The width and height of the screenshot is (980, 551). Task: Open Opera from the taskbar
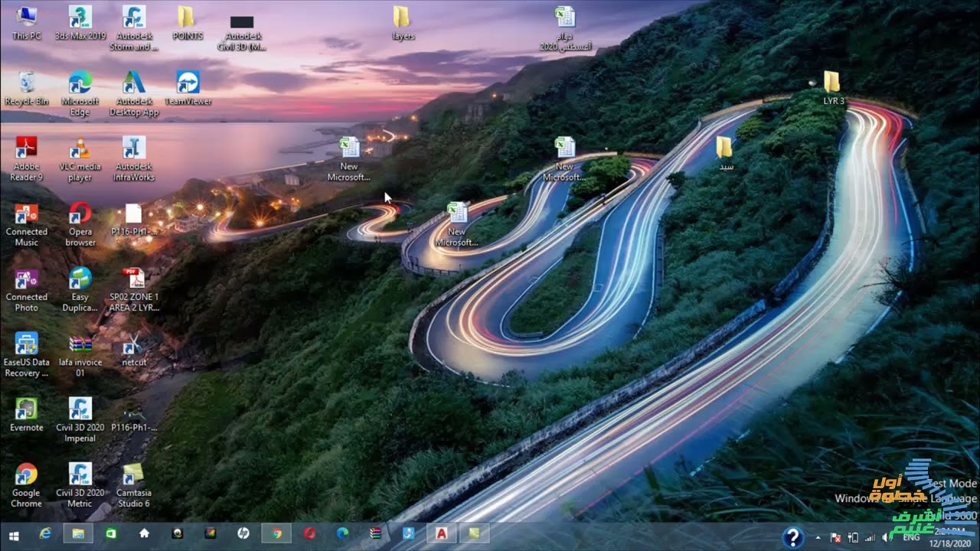pyautogui.click(x=309, y=533)
